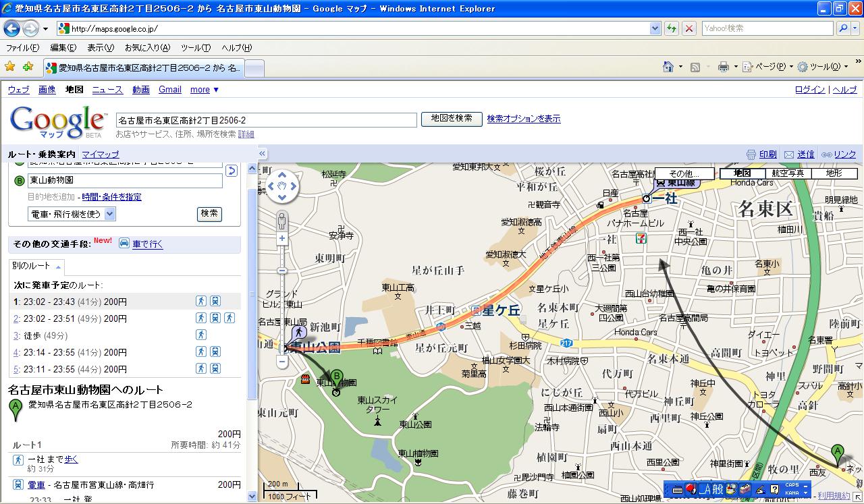Click the 検索オプションを表示 link

(524, 119)
